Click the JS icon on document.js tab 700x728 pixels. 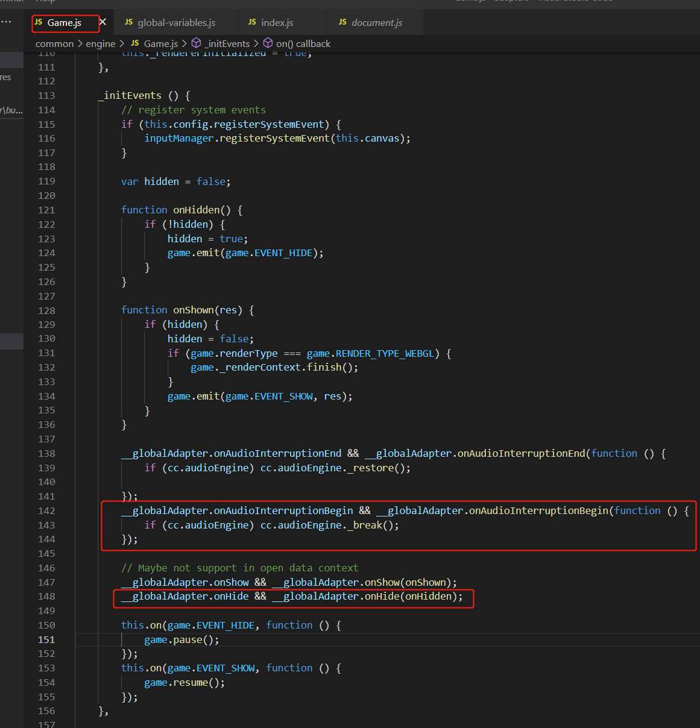342,22
